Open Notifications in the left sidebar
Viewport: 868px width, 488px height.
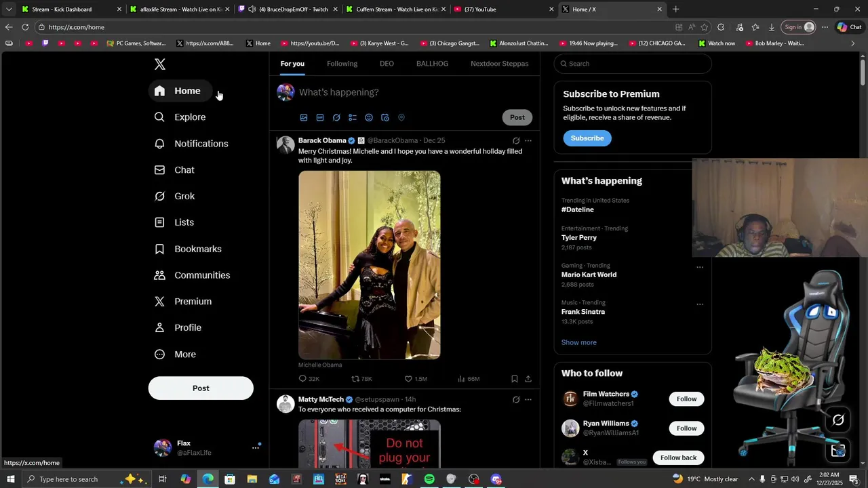pos(192,144)
